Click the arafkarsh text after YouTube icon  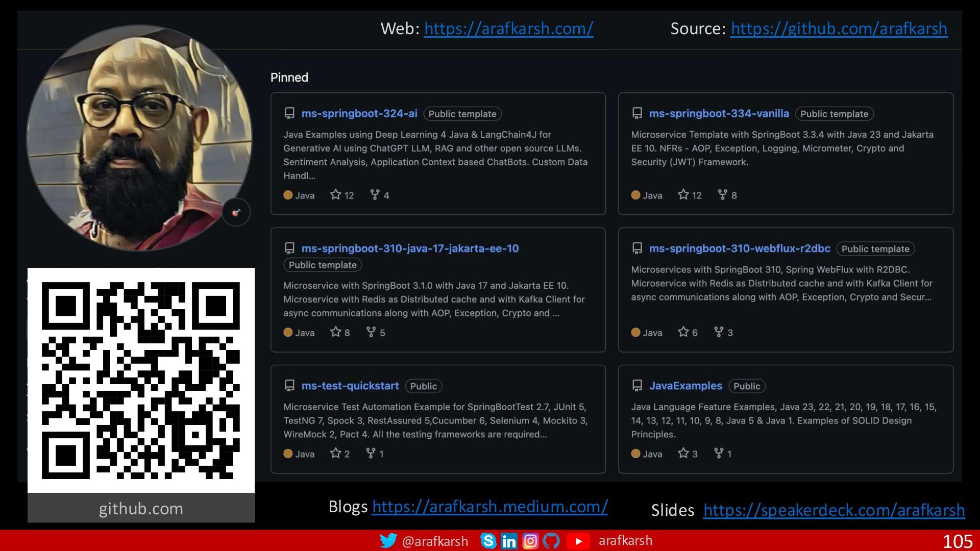(x=625, y=541)
